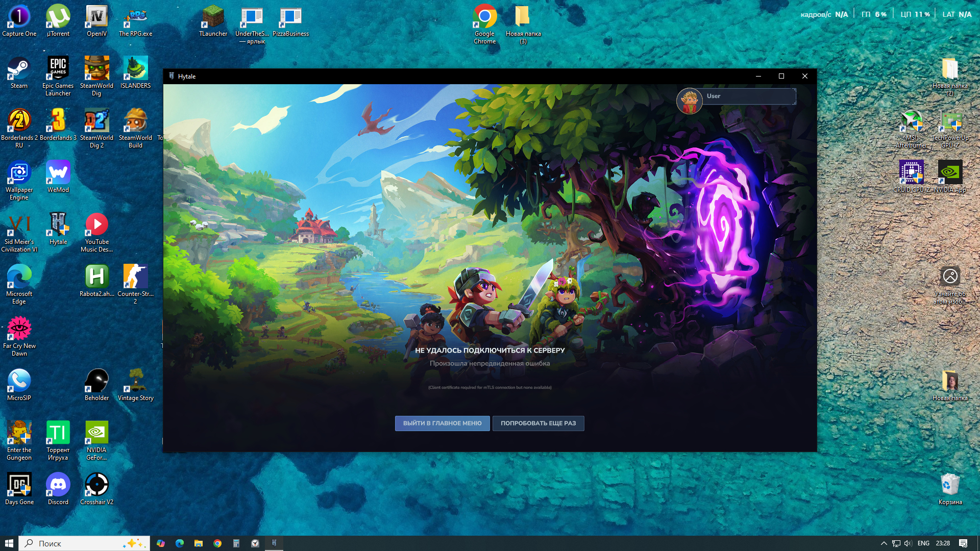Expand hidden system tray icons chevron
Image resolution: width=980 pixels, height=551 pixels.
(884, 543)
